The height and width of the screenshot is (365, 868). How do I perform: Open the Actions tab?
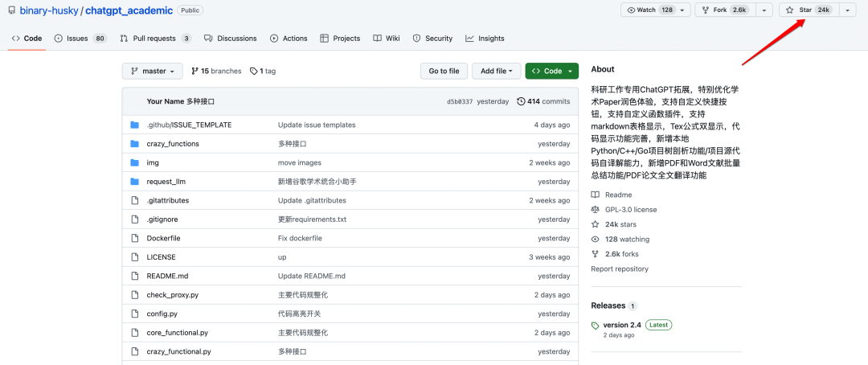(x=289, y=39)
